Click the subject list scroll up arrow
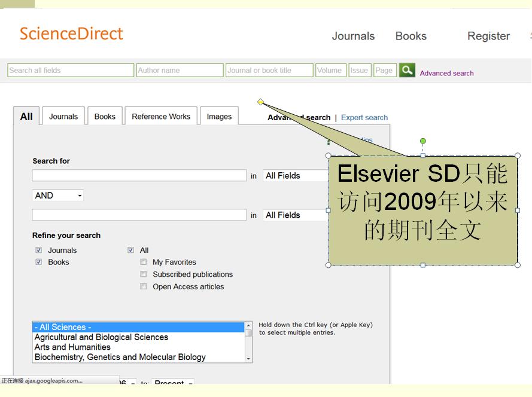 (248, 325)
